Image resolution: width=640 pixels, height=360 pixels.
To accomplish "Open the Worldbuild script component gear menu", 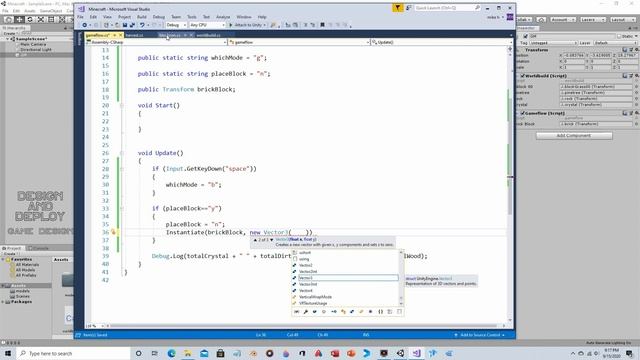I will click(636, 76).
